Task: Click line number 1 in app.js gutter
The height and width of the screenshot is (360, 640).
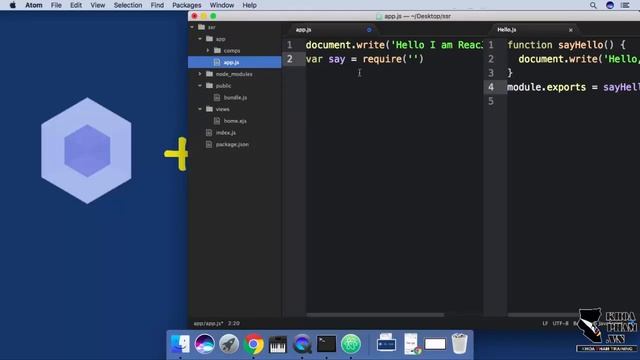Action: [x=289, y=45]
